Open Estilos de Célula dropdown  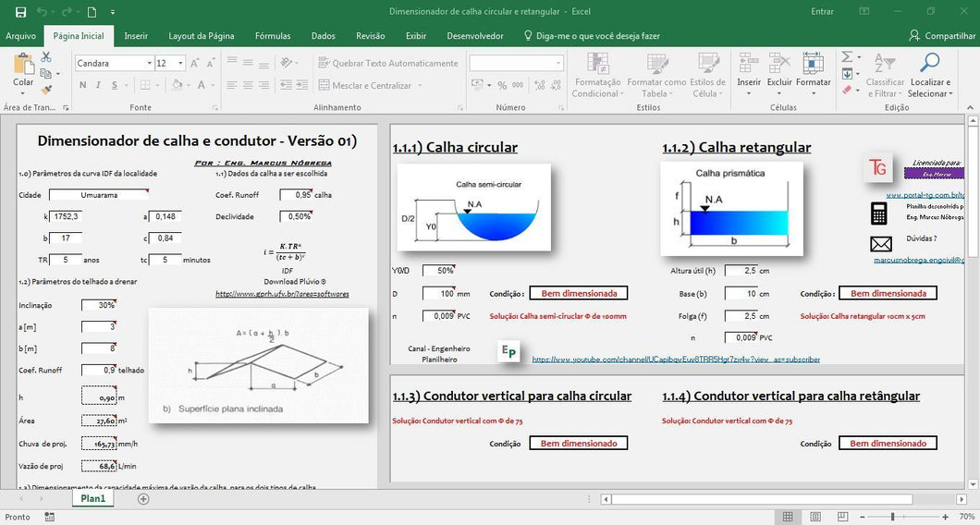click(707, 75)
